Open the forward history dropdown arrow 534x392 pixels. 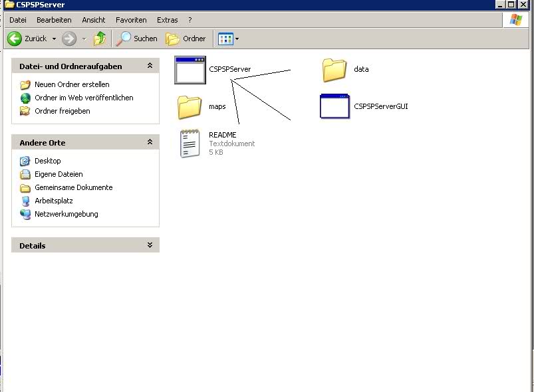point(84,39)
